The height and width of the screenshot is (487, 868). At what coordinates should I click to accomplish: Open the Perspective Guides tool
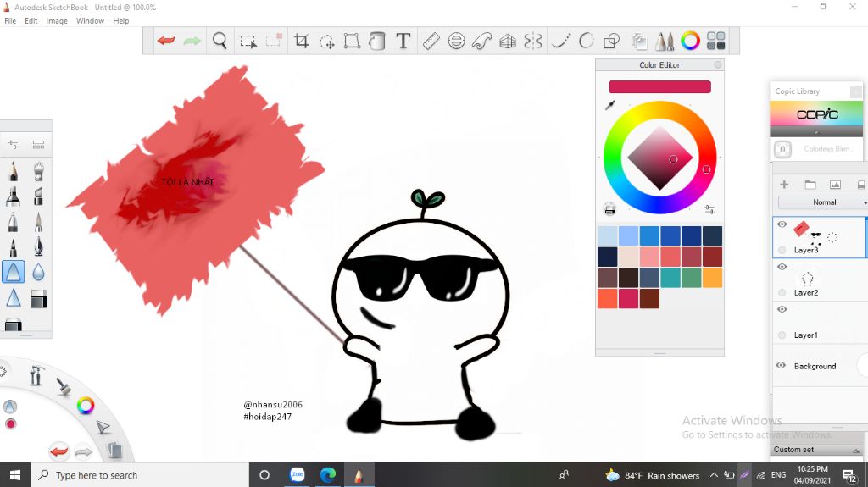click(x=508, y=41)
